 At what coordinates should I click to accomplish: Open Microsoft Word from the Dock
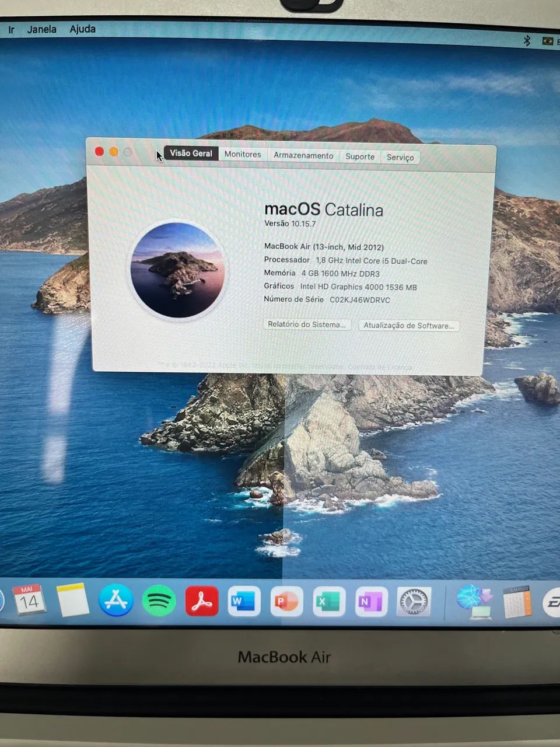tap(244, 601)
